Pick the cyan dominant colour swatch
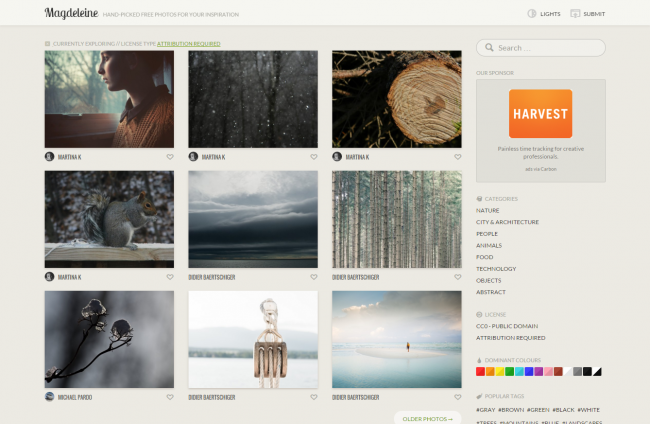 pyautogui.click(x=519, y=371)
